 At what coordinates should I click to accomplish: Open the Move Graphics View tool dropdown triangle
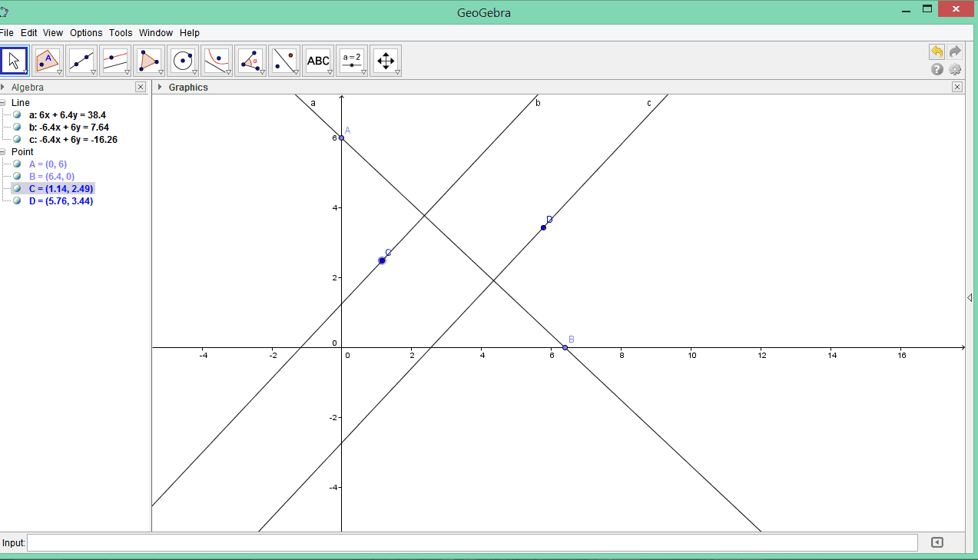click(397, 72)
